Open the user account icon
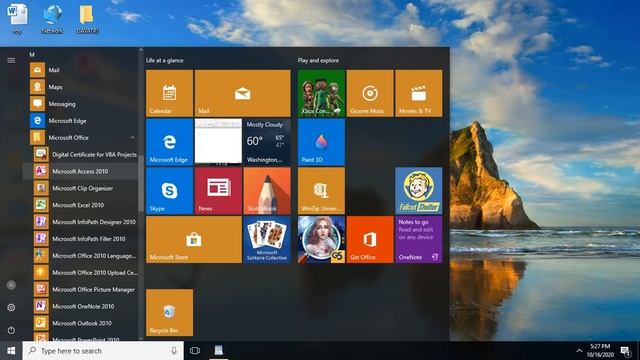The height and width of the screenshot is (360, 640). click(x=11, y=285)
